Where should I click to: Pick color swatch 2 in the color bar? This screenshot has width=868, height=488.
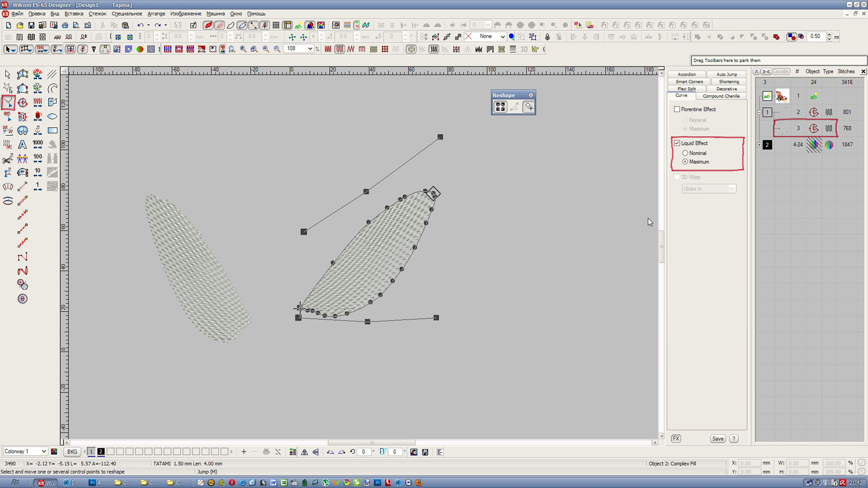tap(101, 452)
